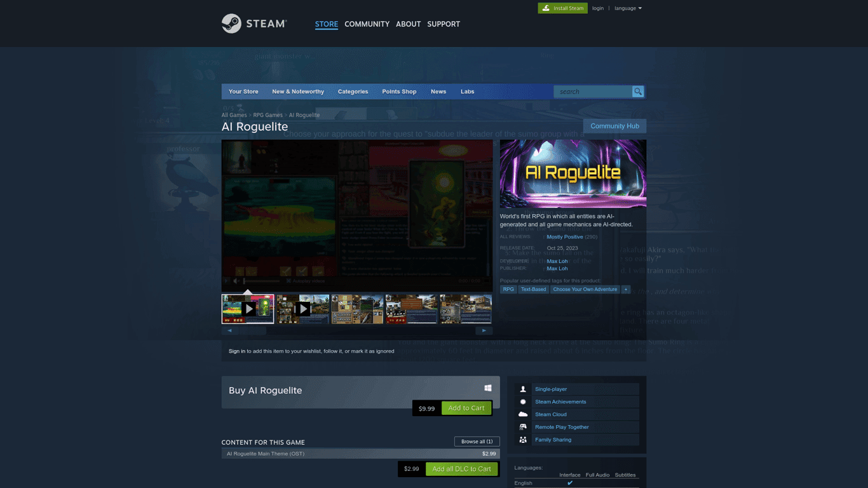868x488 pixels.
Task: Click the Steam Achievements star icon
Action: point(523,402)
